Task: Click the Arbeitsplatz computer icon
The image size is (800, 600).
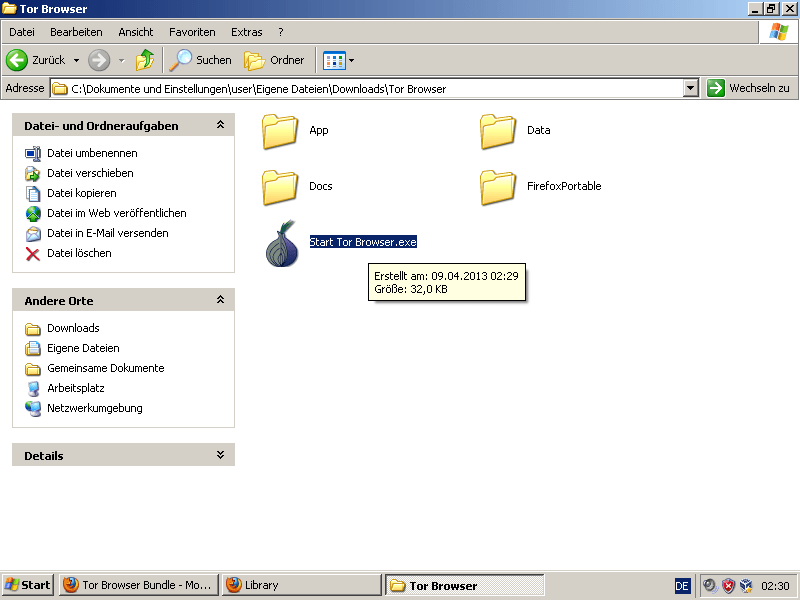Action: [x=33, y=388]
